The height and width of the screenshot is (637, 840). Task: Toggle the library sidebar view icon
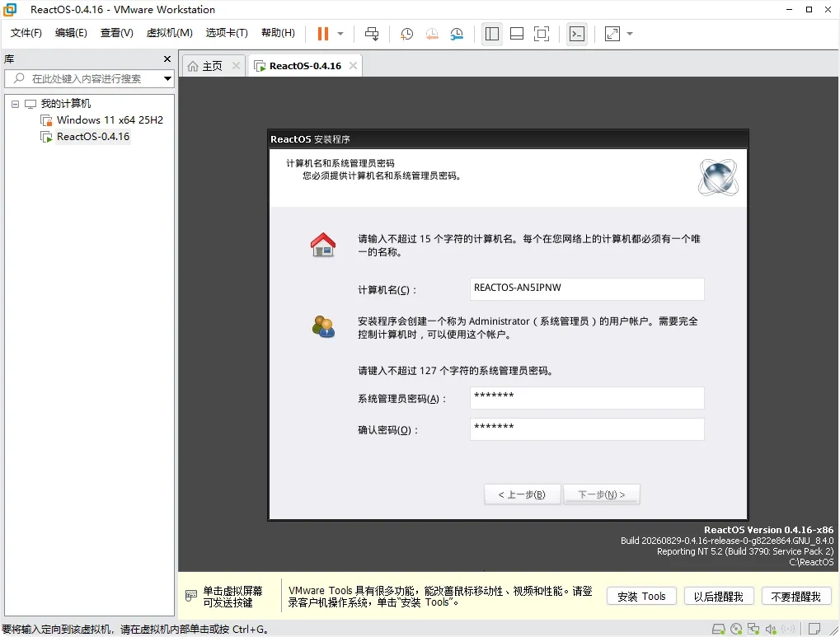point(492,34)
